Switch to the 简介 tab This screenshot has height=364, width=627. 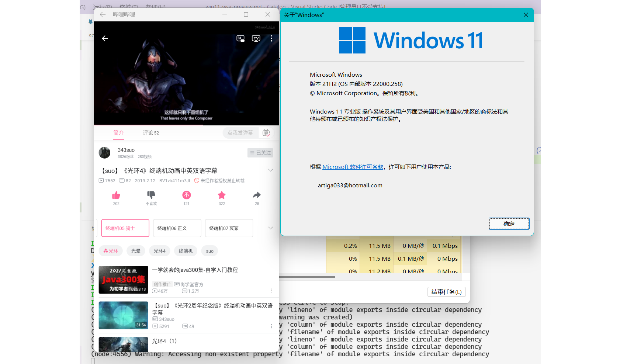pos(118,133)
